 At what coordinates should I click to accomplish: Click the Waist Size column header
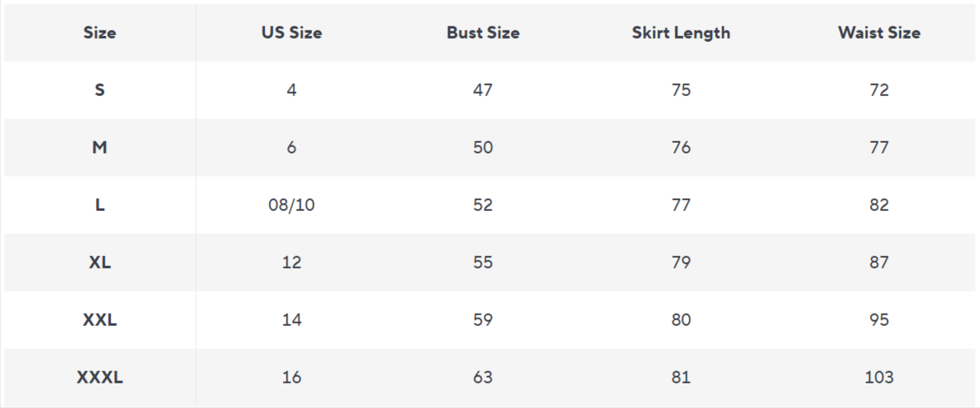click(x=879, y=33)
